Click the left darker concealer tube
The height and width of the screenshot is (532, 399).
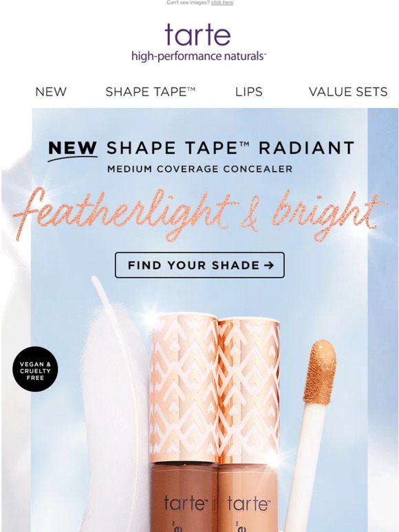coord(184,423)
